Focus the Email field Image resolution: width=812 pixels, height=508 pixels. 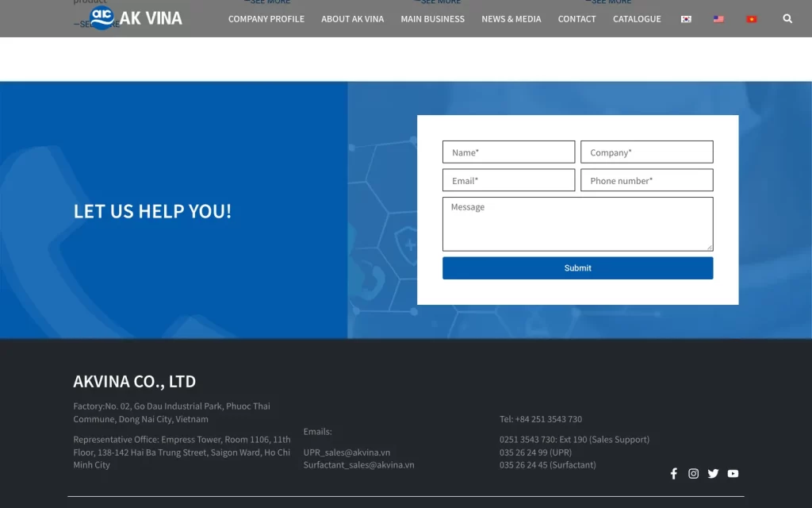(x=508, y=180)
